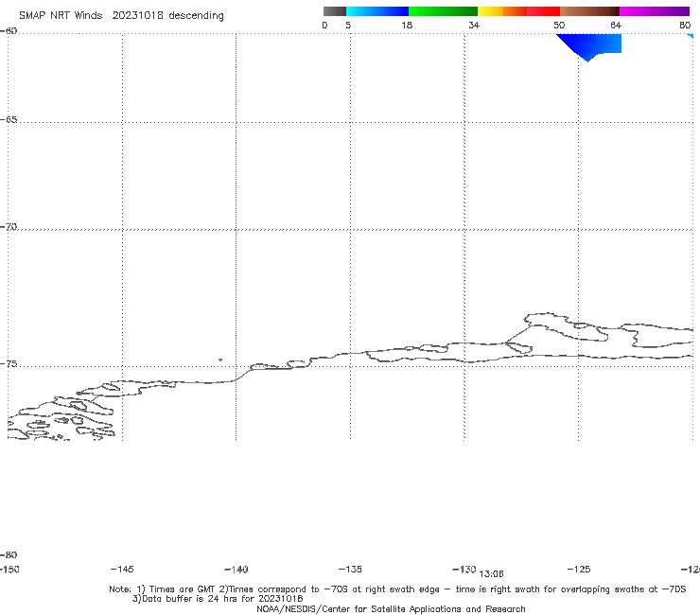Screen dimensions: 700x615
Task: Click the cyan-to-blue 5–18 color scale segment
Action: pyautogui.click(x=377, y=11)
